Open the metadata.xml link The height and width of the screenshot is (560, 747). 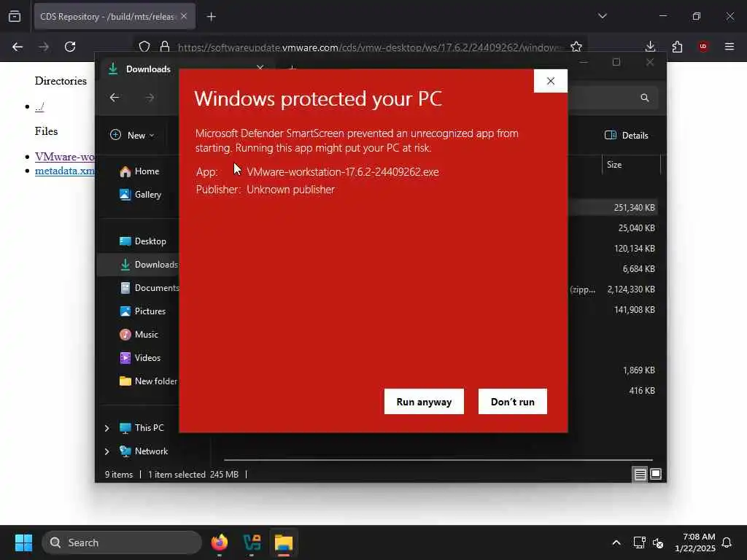[x=65, y=171]
